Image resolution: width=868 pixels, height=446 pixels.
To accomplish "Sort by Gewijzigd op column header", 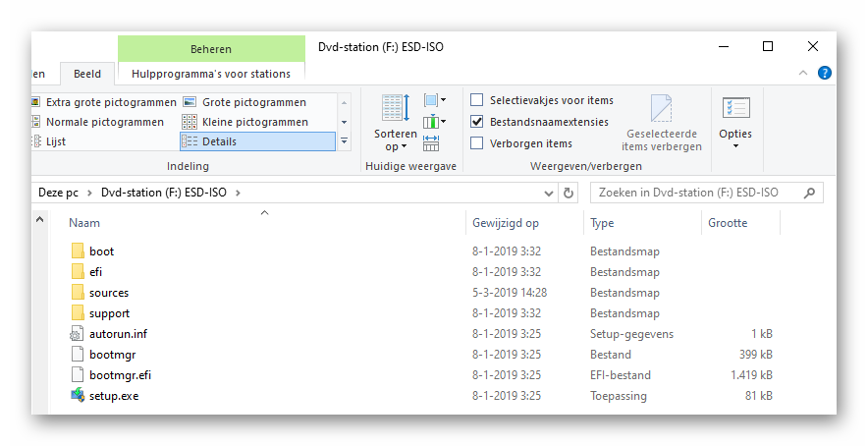I will pos(505,223).
